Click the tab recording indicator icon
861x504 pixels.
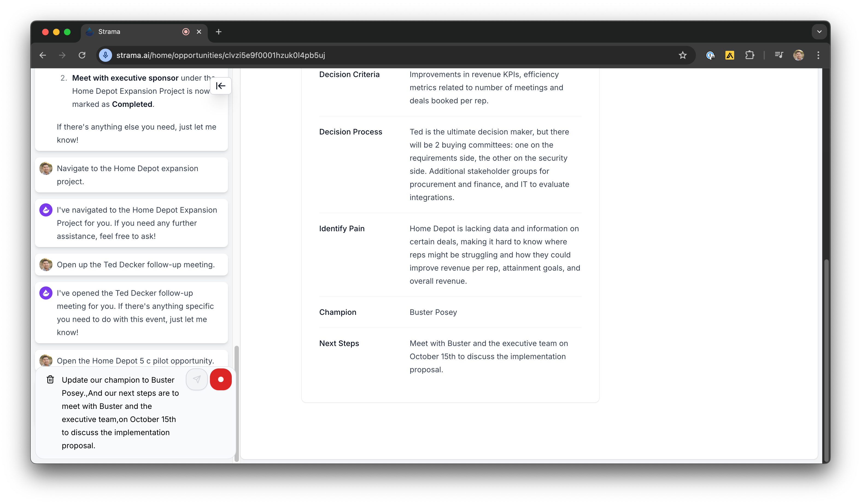(186, 32)
